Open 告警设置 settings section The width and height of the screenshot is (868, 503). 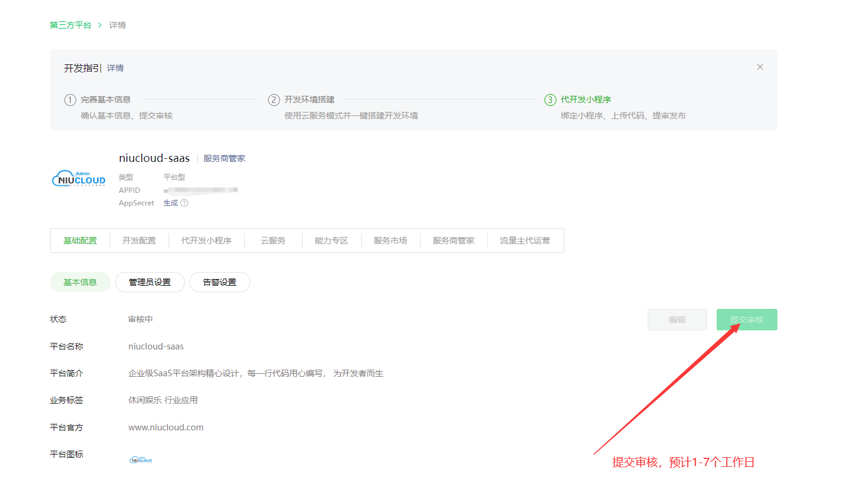pyautogui.click(x=219, y=282)
